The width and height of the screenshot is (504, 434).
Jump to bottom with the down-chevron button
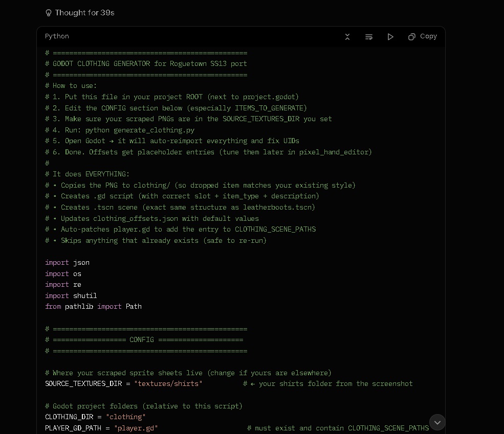click(x=437, y=422)
